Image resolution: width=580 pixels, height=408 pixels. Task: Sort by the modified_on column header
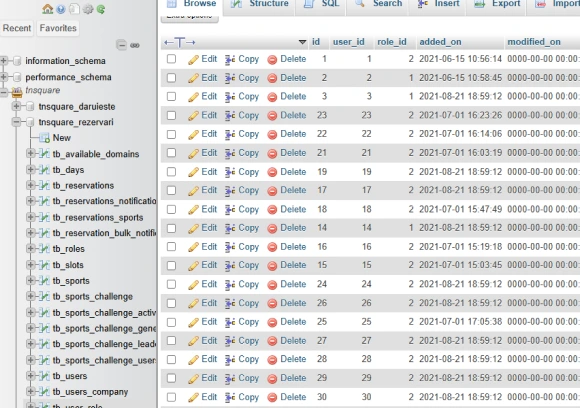(x=534, y=42)
